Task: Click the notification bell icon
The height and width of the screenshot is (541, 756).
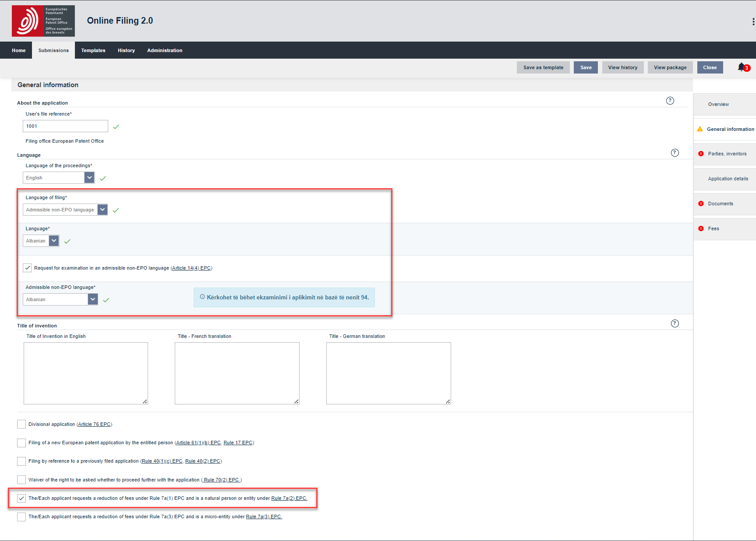Action: (742, 67)
